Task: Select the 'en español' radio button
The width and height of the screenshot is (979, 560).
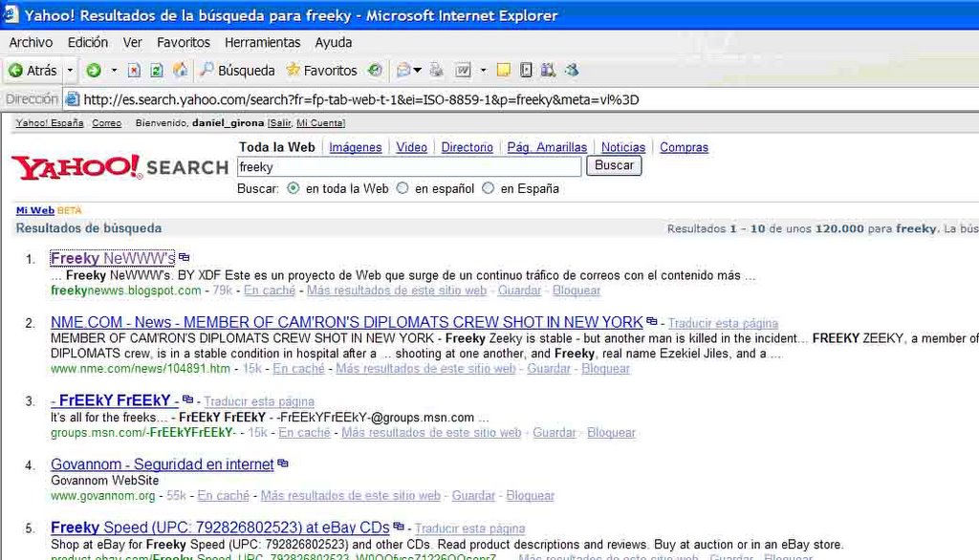Action: tap(402, 188)
